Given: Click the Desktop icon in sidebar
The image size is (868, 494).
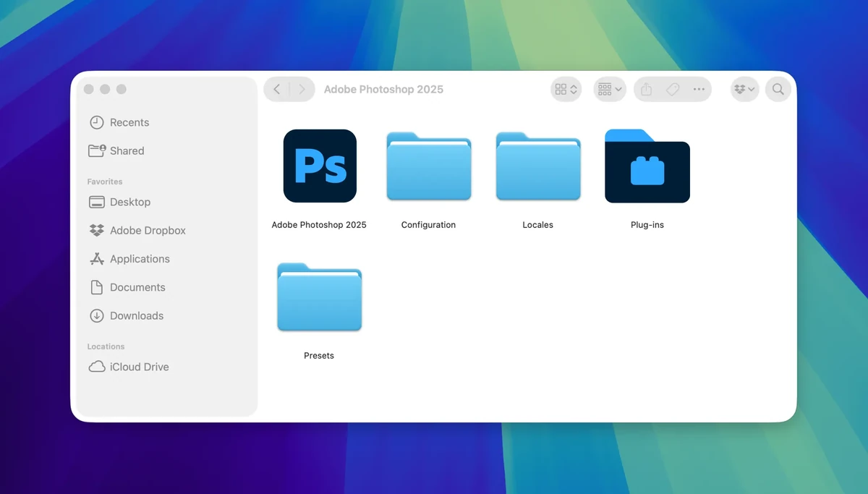Looking at the screenshot, I should 96,202.
